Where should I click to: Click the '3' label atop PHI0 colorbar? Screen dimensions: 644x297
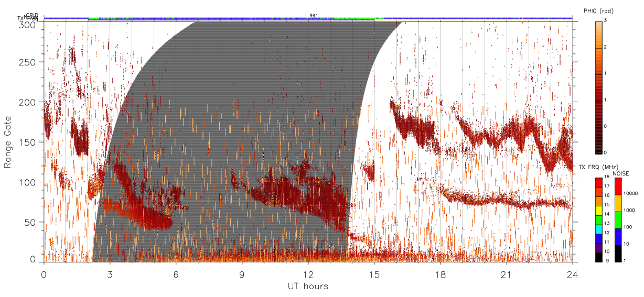pyautogui.click(x=606, y=21)
